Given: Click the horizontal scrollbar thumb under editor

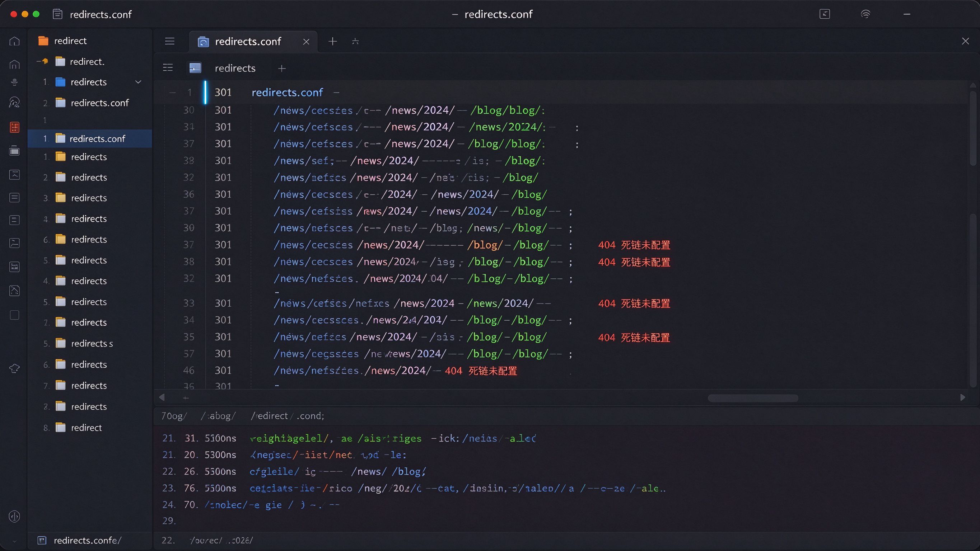Looking at the screenshot, I should (753, 398).
